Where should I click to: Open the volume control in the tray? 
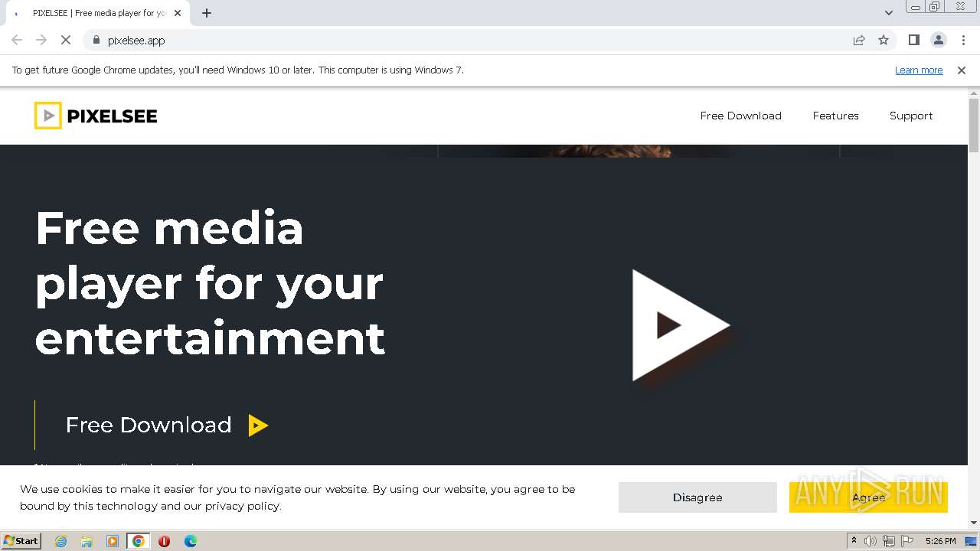coord(871,541)
